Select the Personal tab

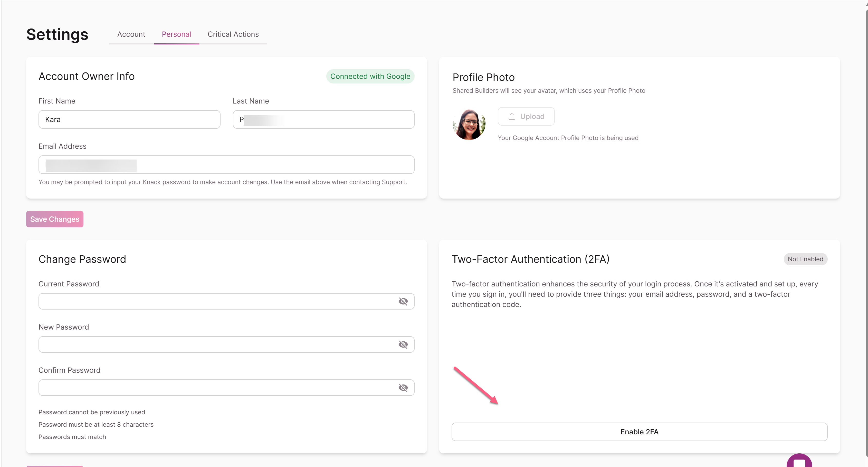point(176,34)
